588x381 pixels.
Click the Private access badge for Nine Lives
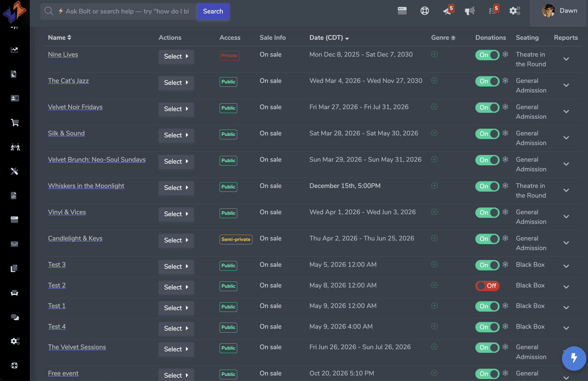point(229,56)
